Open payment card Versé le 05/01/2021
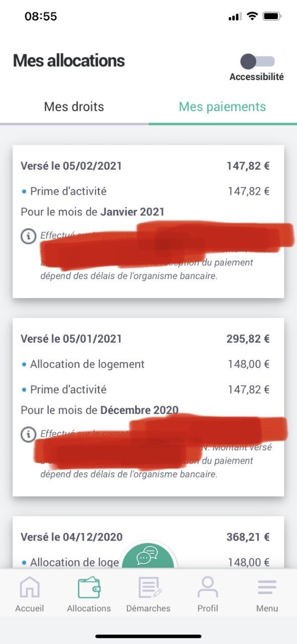Screen dimensions: 297x644 coord(148,407)
